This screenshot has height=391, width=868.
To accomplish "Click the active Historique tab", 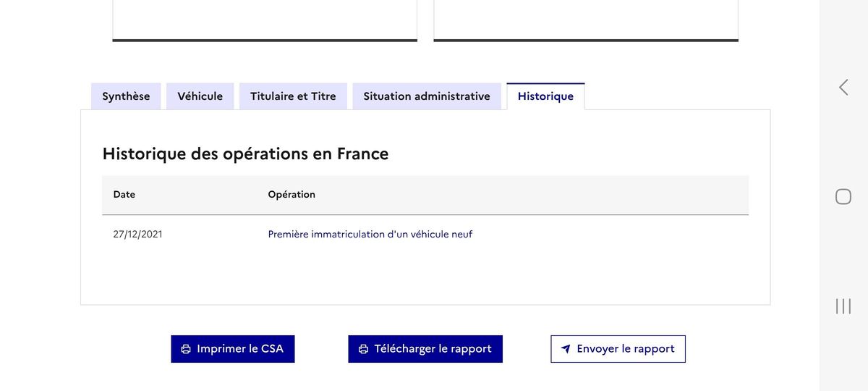I will 545,96.
